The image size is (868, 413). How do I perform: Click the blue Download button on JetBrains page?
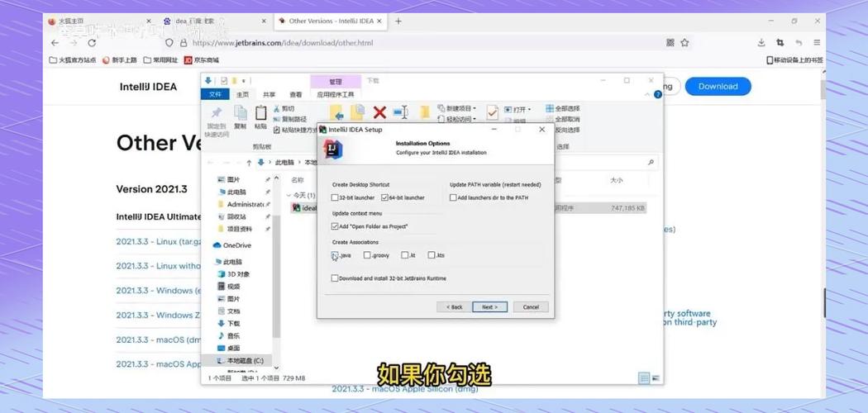point(718,86)
